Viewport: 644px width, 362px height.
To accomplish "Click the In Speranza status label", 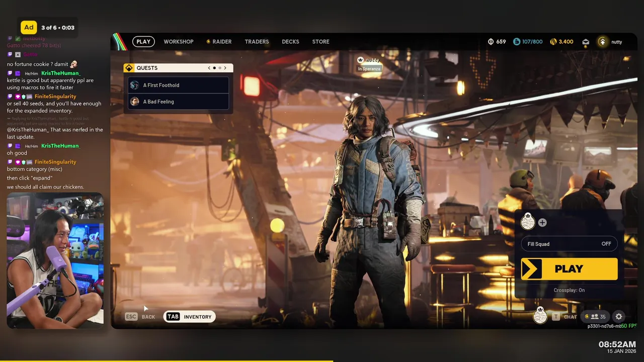I will coord(369,69).
